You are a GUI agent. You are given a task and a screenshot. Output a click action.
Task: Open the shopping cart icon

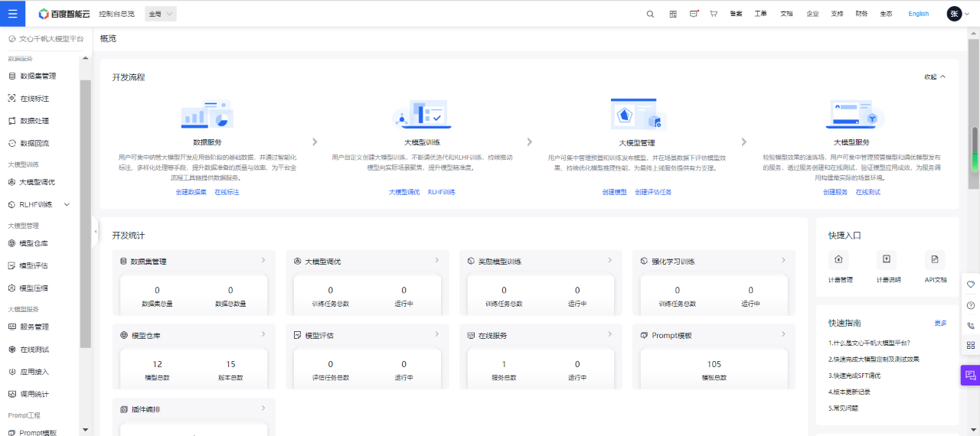pyautogui.click(x=714, y=14)
